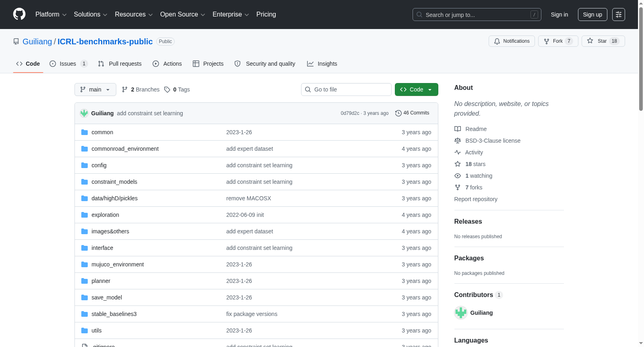Open the data/highD/pickles folder
This screenshot has width=644, height=347.
[x=114, y=198]
